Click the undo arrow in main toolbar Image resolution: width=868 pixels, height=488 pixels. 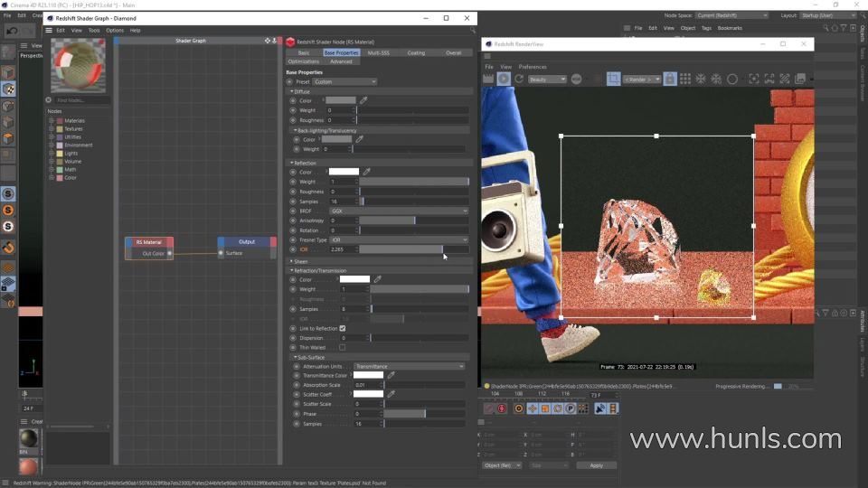click(12, 31)
